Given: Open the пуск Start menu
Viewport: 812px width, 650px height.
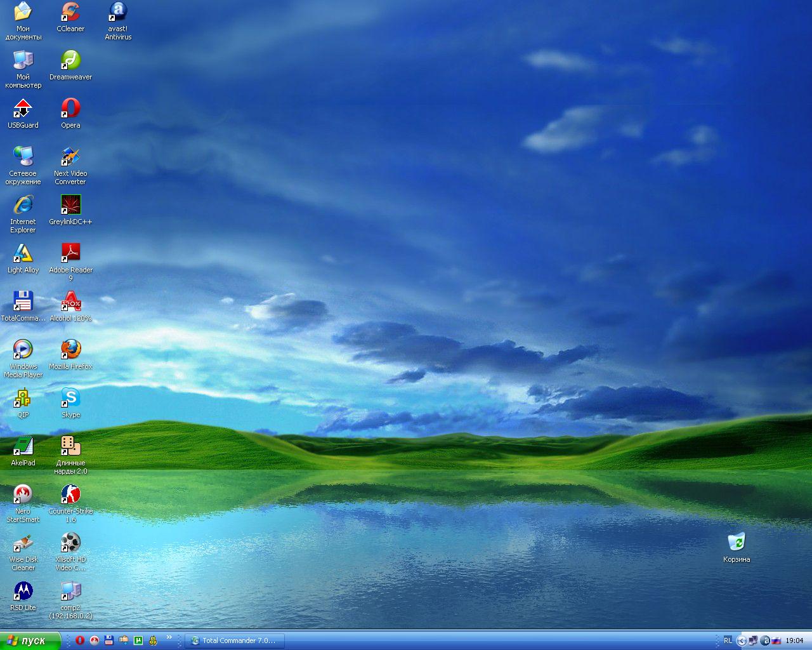Looking at the screenshot, I should click(x=30, y=640).
